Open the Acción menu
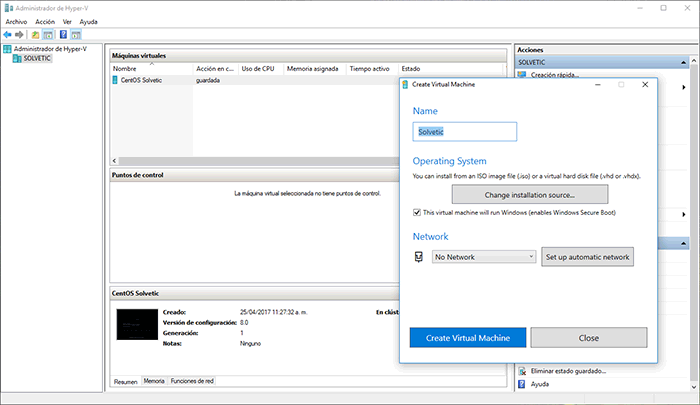The width and height of the screenshot is (700, 405). click(x=45, y=21)
